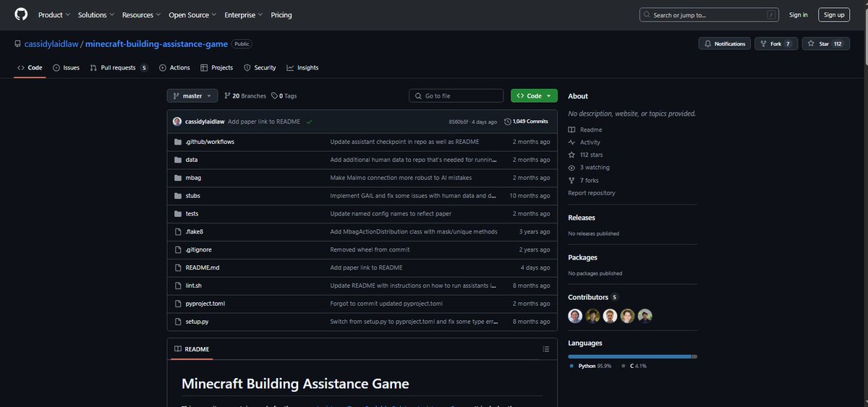868x407 pixels.
Task: Open the Projects tab
Action: (x=217, y=68)
